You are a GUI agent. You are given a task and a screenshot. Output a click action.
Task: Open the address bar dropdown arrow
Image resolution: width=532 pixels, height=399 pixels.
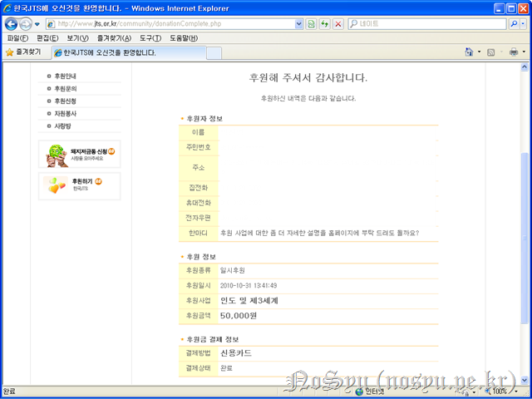(x=298, y=24)
